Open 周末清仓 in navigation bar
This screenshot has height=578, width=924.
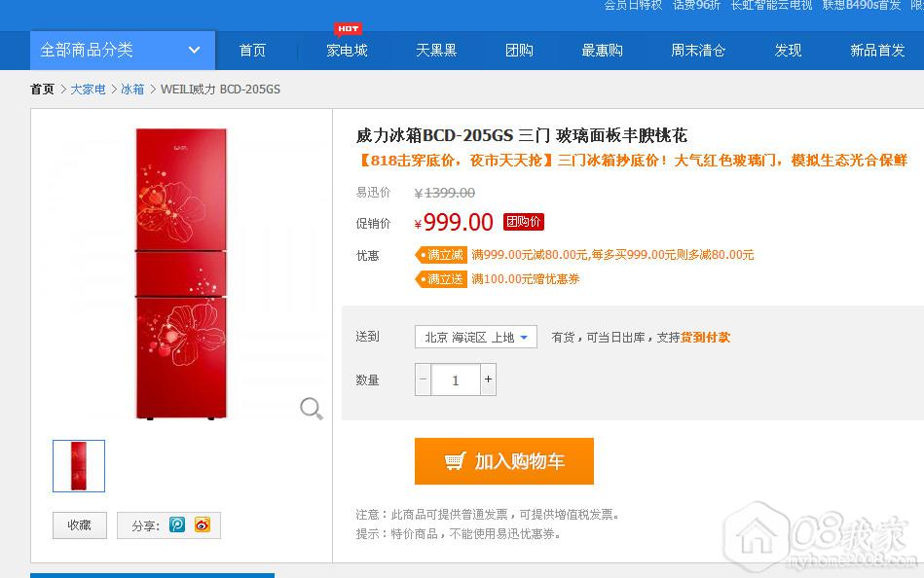[698, 50]
